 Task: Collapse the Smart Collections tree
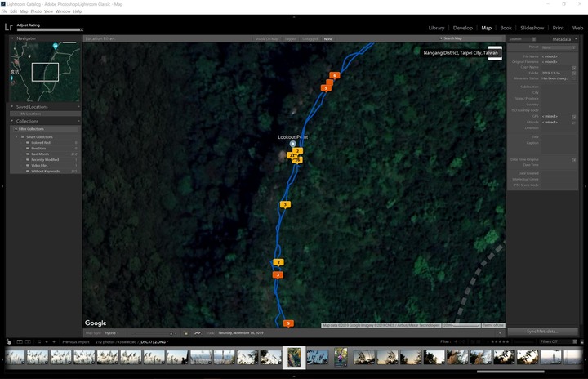pos(16,137)
